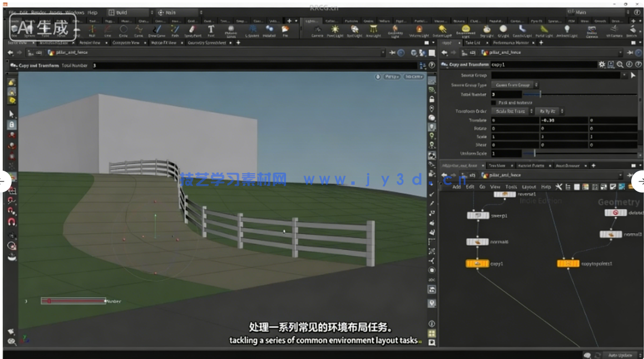Open the Layout menu in network editor
This screenshot has width=644, height=359.
[529, 187]
